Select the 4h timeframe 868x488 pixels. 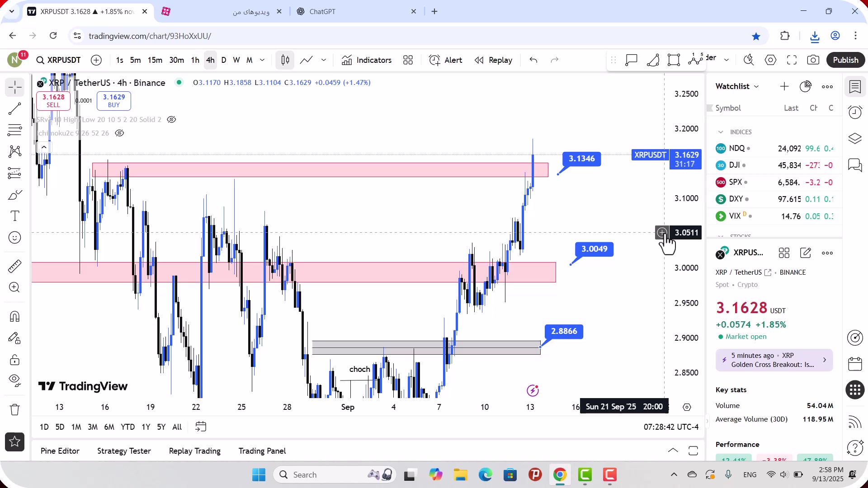tap(210, 60)
